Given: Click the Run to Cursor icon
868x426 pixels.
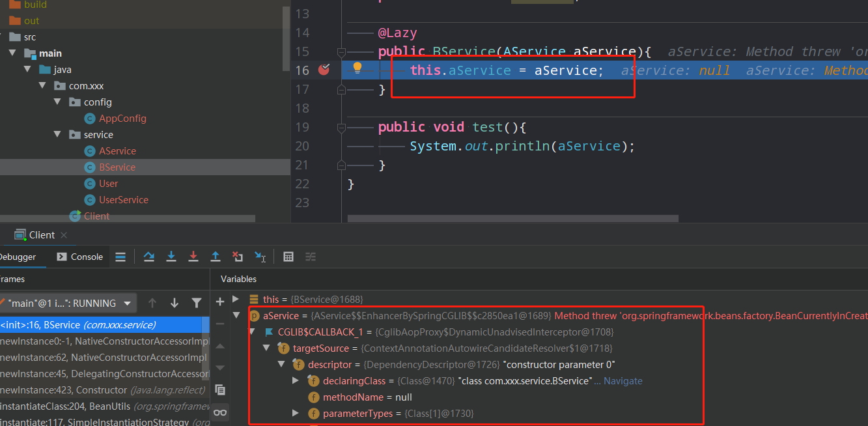Looking at the screenshot, I should click(260, 257).
